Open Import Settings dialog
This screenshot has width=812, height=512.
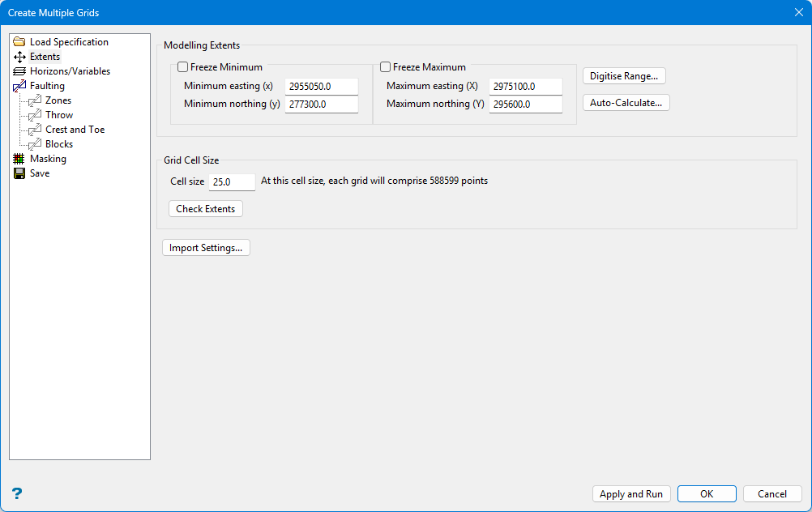click(x=206, y=248)
